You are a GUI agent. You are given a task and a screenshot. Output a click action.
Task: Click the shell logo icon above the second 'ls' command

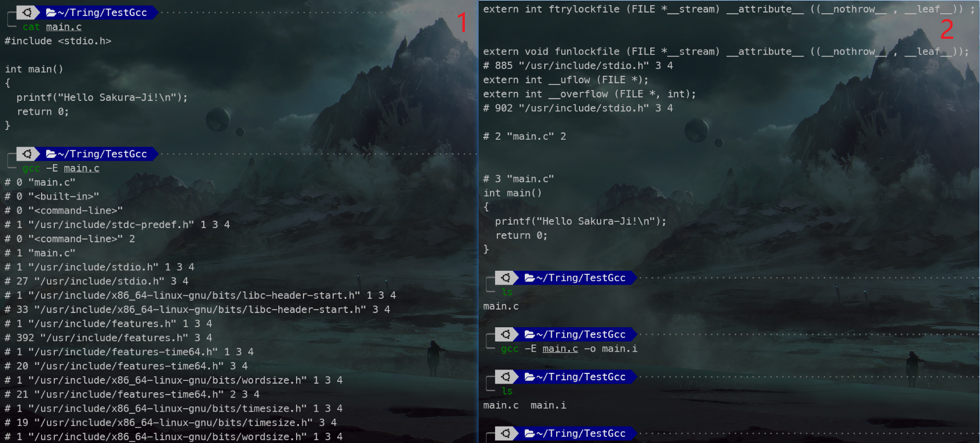click(x=505, y=376)
